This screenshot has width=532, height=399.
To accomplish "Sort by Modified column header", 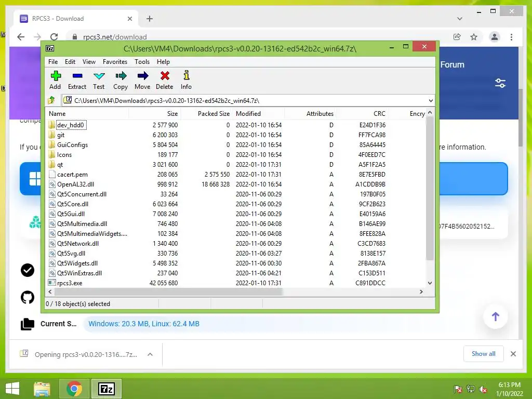I will tap(259, 114).
